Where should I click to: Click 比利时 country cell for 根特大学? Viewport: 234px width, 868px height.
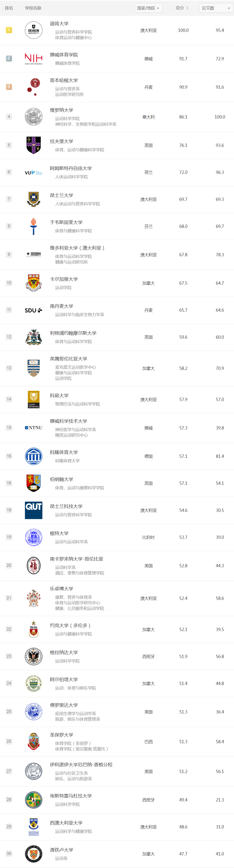point(148,537)
